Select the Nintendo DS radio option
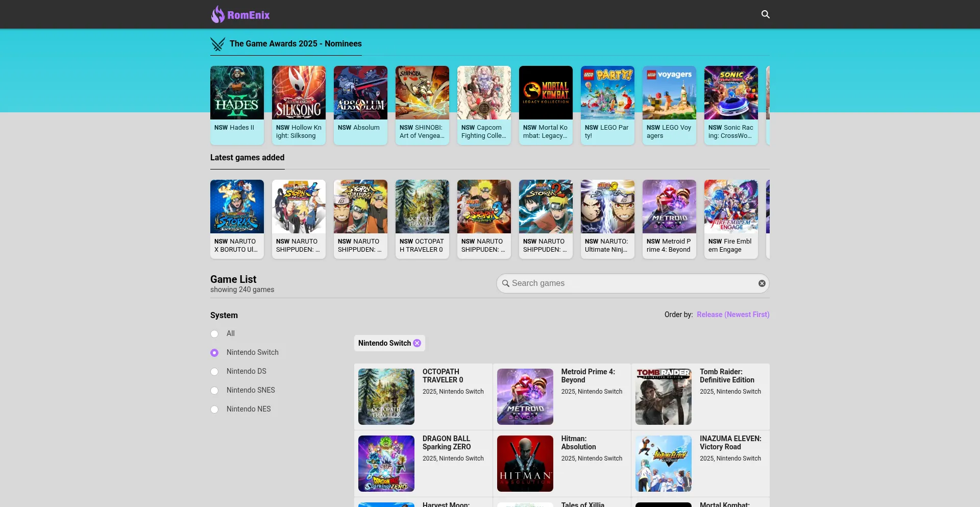This screenshot has width=980, height=507. pyautogui.click(x=214, y=372)
